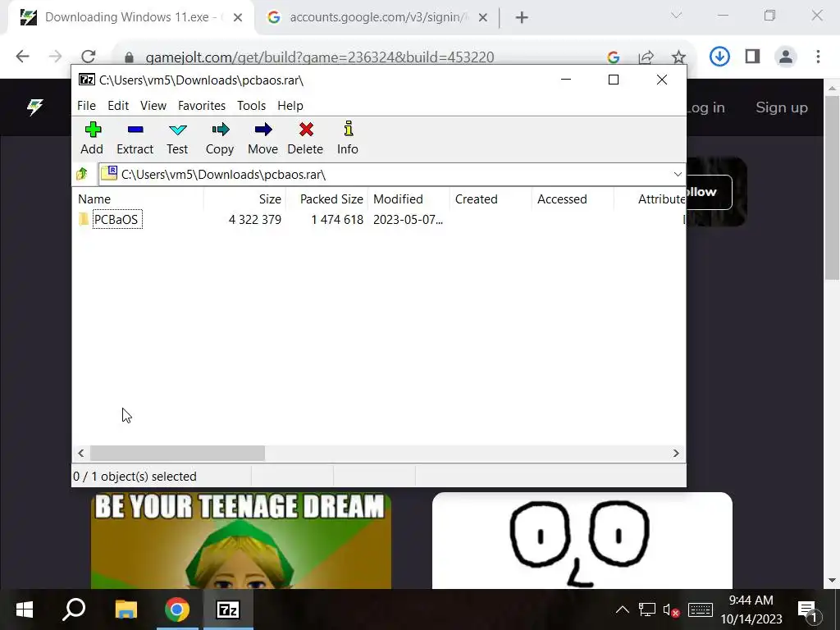Click the objects selected status bar text
This screenshot has width=840, height=630.
coord(135,477)
